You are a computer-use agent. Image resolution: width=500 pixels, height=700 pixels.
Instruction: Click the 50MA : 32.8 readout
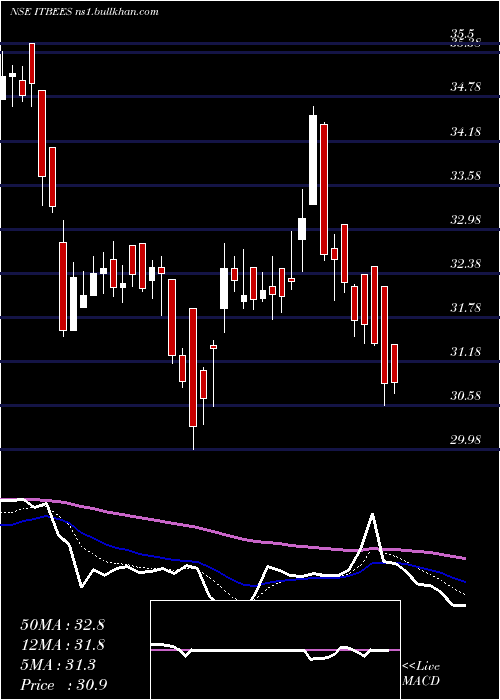coord(62,625)
